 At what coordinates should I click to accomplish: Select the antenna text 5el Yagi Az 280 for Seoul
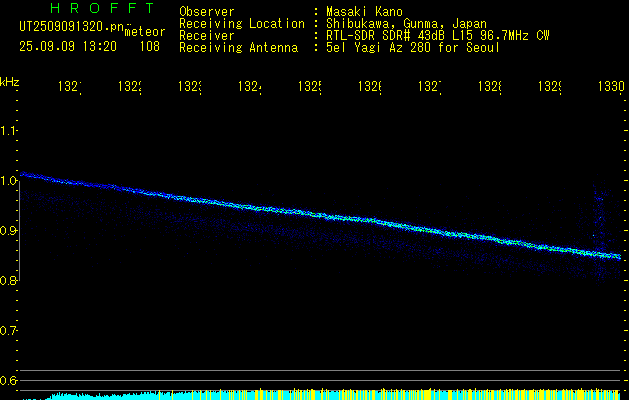coord(413,48)
